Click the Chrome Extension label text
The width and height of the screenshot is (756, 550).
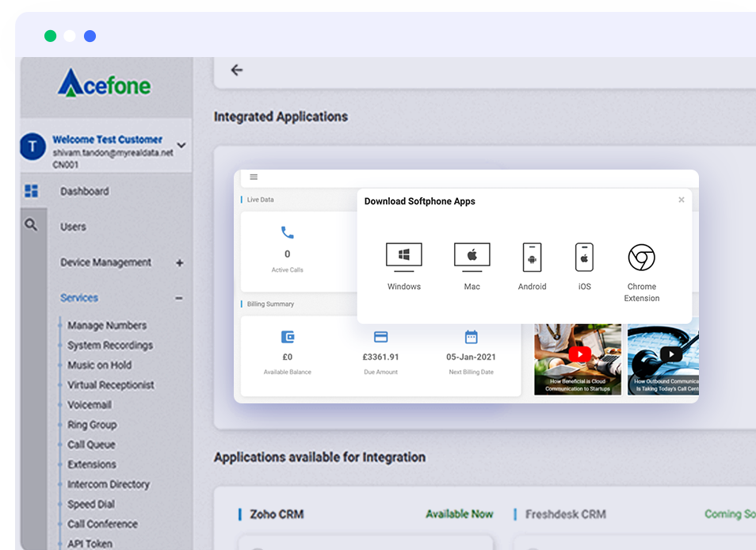click(x=642, y=292)
